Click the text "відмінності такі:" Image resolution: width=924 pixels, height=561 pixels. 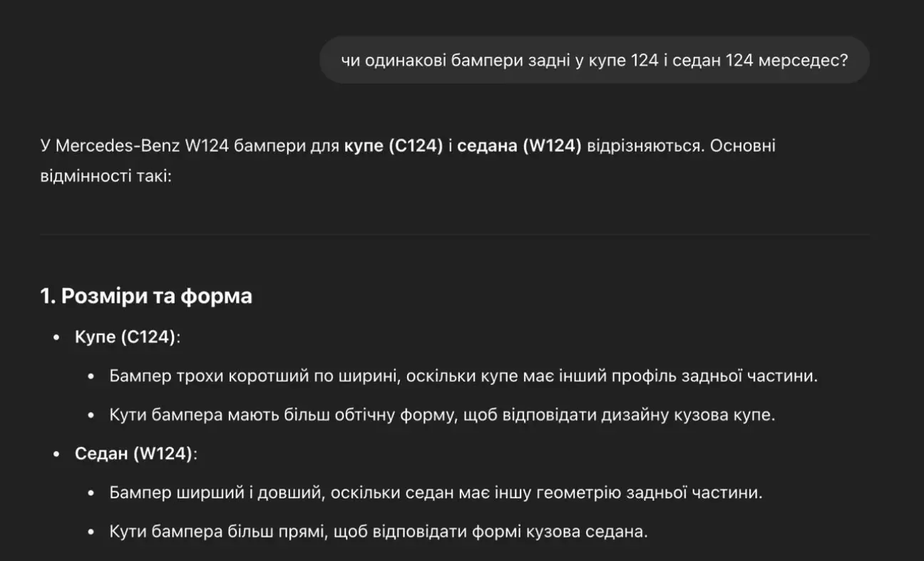pyautogui.click(x=106, y=175)
